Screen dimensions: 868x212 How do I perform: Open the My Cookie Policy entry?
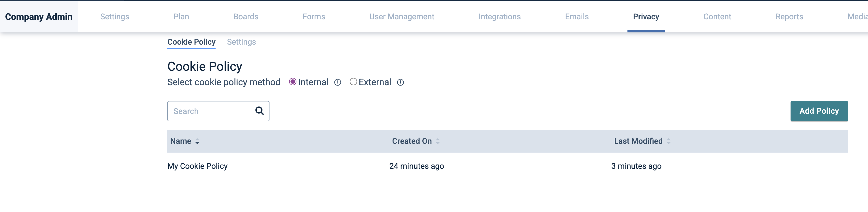[x=197, y=166]
